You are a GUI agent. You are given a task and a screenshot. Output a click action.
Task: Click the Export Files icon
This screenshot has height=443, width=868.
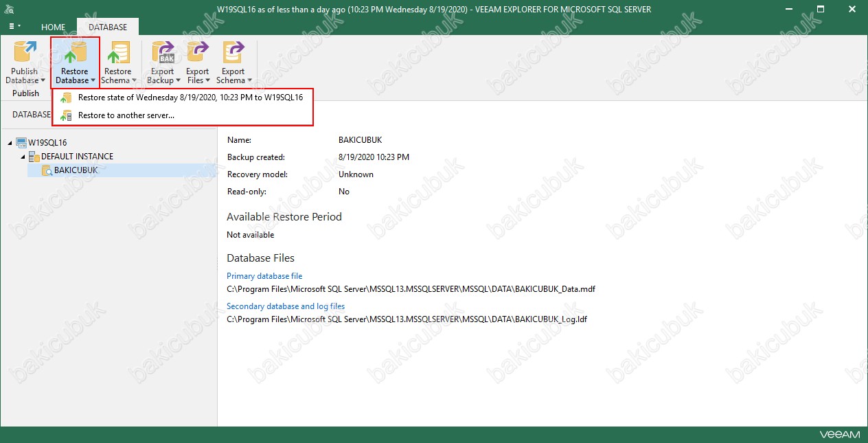198,54
